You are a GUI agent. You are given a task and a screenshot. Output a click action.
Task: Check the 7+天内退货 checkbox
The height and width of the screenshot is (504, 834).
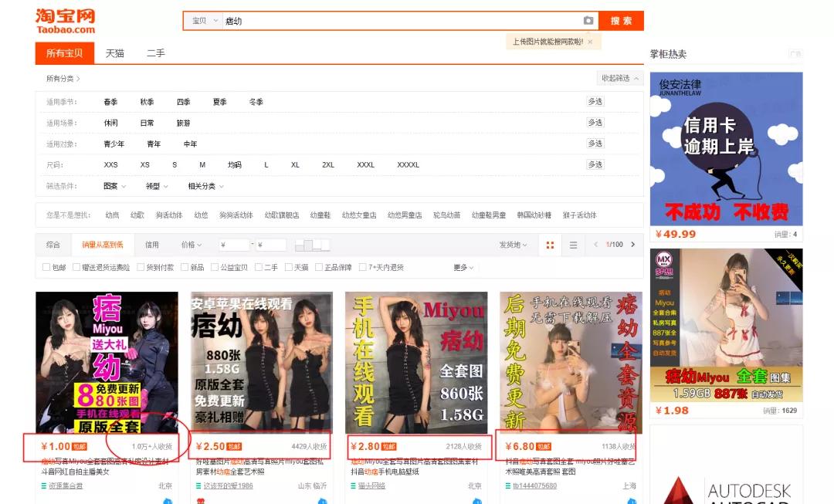click(362, 267)
